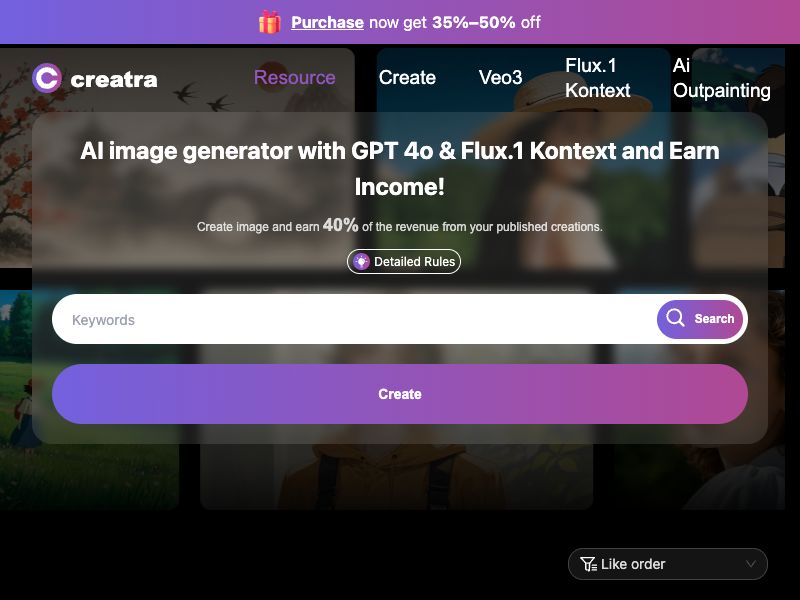Expand the sort chevron arrow
Image resolution: width=800 pixels, height=600 pixels.
tap(751, 564)
